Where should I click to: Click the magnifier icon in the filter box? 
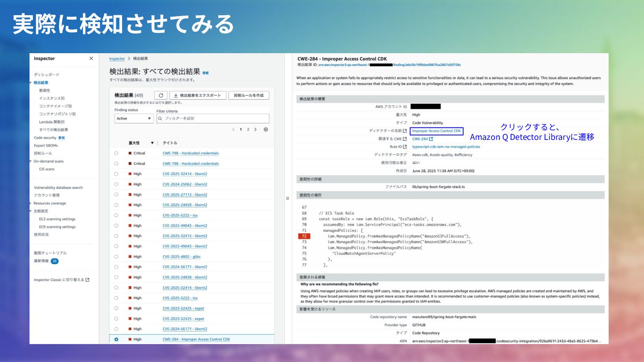[x=161, y=118]
